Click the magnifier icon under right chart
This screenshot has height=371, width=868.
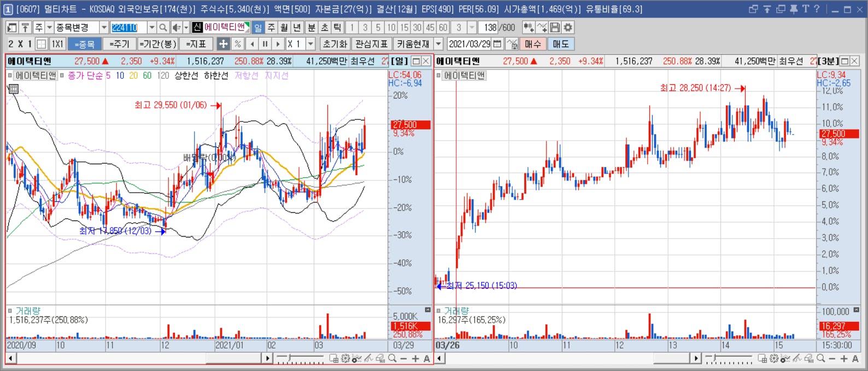point(820,358)
